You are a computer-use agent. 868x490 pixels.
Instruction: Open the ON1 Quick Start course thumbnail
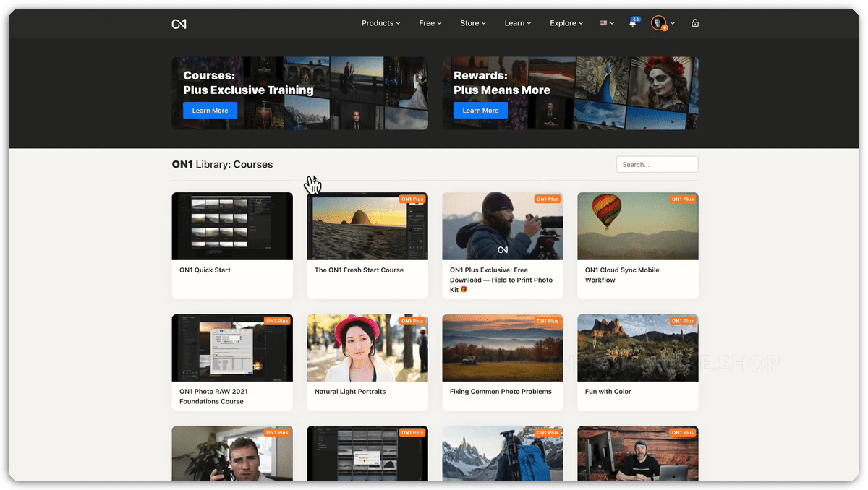[x=232, y=226]
